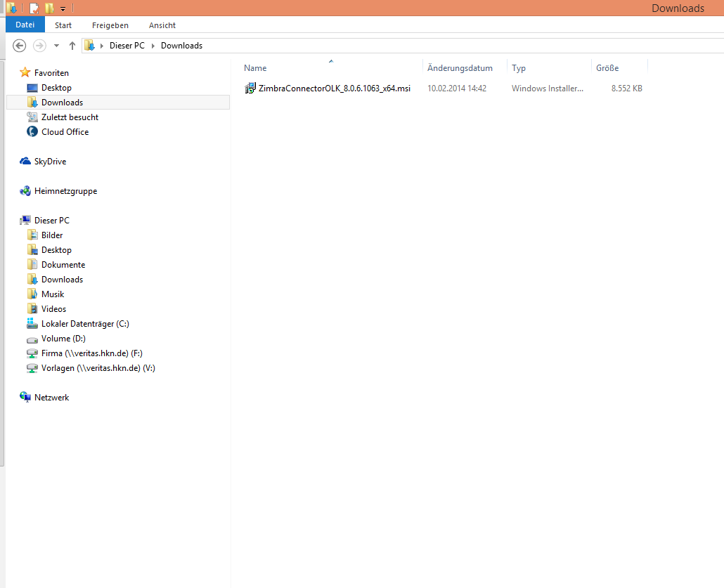Viewport: 724px width, 588px height.
Task: Expand the breadcrumb arrow after Dieser PC
Action: coord(153,46)
